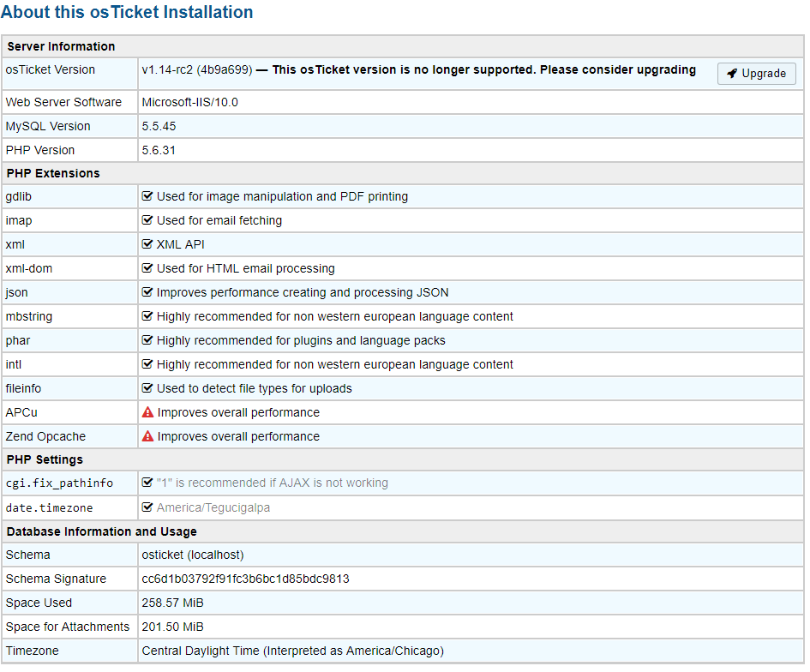Image resolution: width=810 pixels, height=672 pixels.
Task: Click the description text in the mbstring row
Action: (x=335, y=316)
